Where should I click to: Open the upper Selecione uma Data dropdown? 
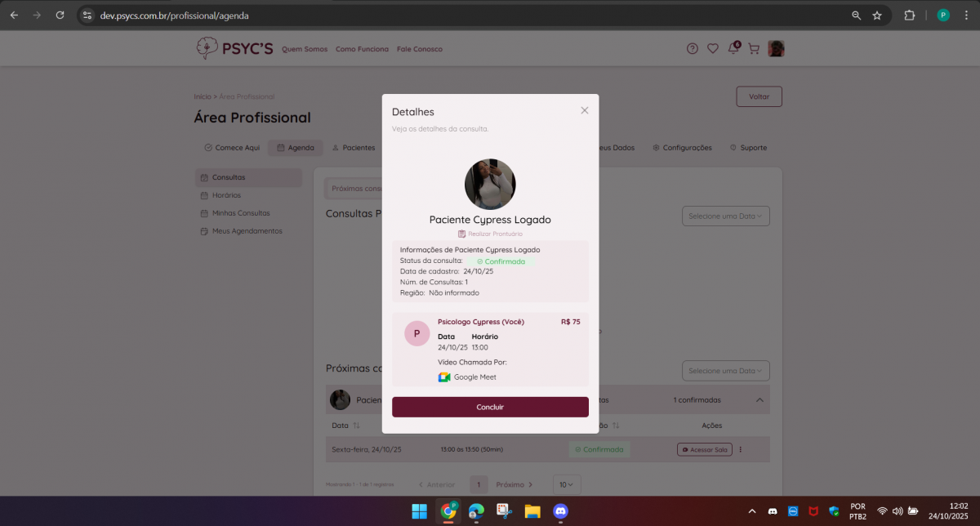pos(725,216)
